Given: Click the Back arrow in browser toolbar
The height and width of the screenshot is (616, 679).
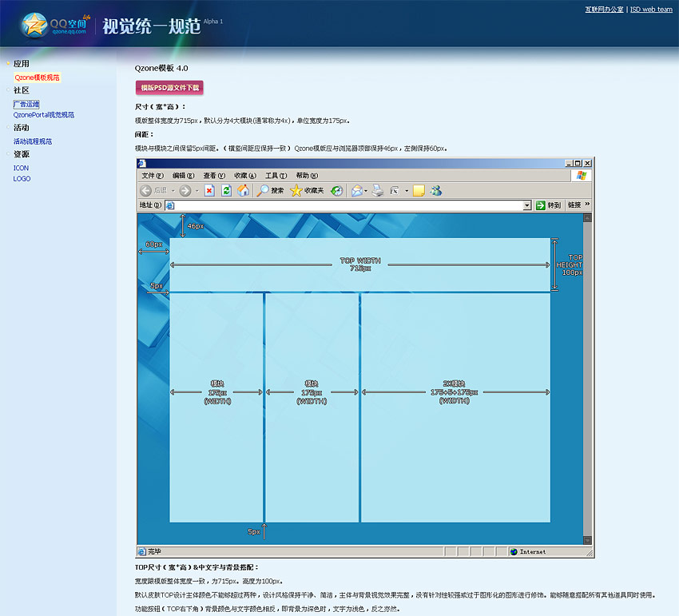Looking at the screenshot, I should click(146, 190).
